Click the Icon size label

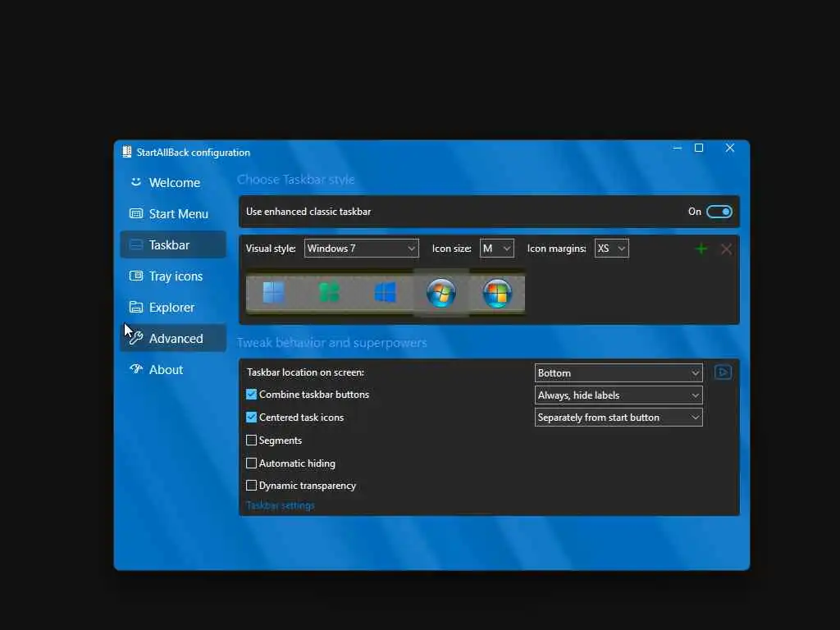pos(452,249)
